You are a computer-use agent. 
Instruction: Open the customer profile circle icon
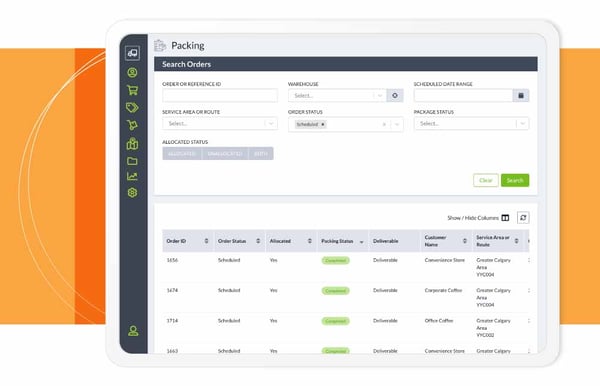point(132,73)
